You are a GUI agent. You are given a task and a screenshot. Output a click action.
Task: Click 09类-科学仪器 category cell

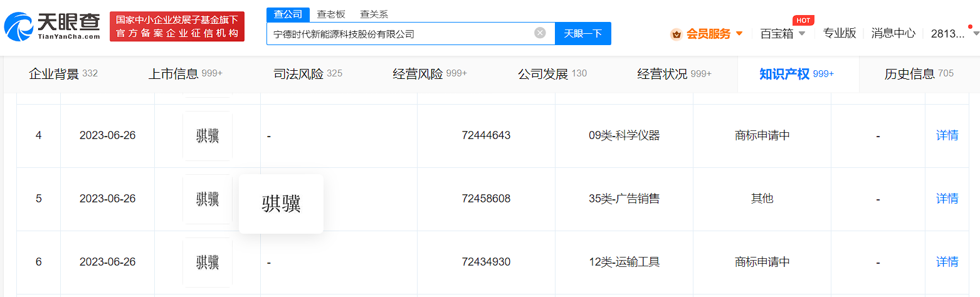pos(624,135)
